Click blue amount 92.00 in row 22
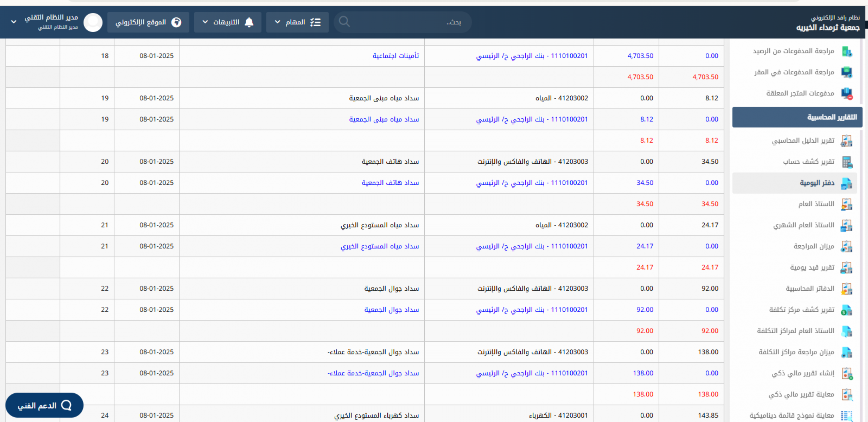The width and height of the screenshot is (868, 422). 645,309
